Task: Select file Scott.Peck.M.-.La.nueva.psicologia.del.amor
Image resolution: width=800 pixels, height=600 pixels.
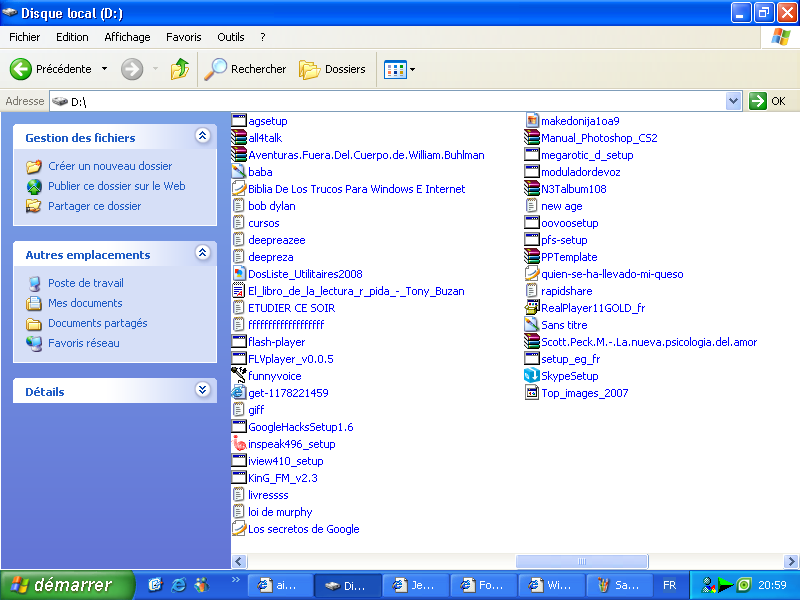Action: 649,342
